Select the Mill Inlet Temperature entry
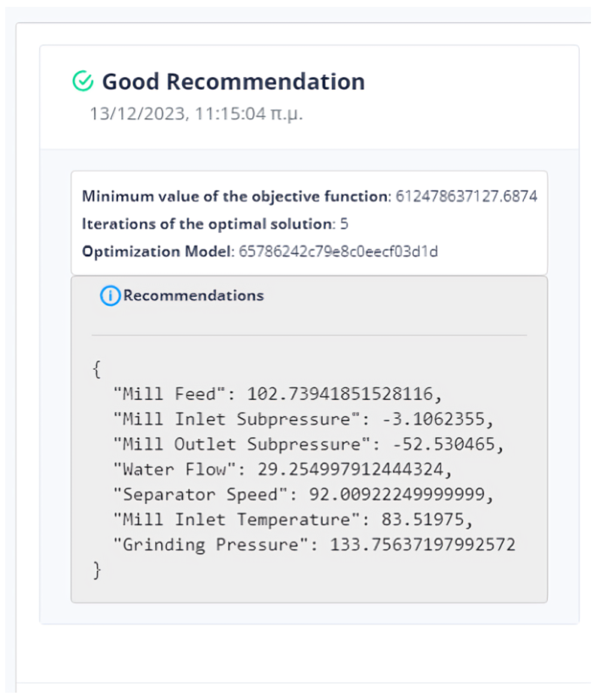 pyautogui.click(x=293, y=520)
